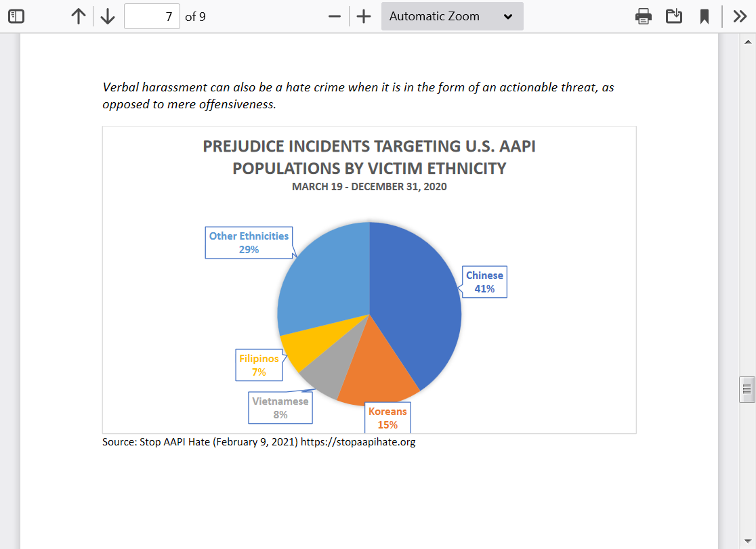Click the Vietnamese 8% label
Viewport: 756px width, 549px height.
(280, 408)
